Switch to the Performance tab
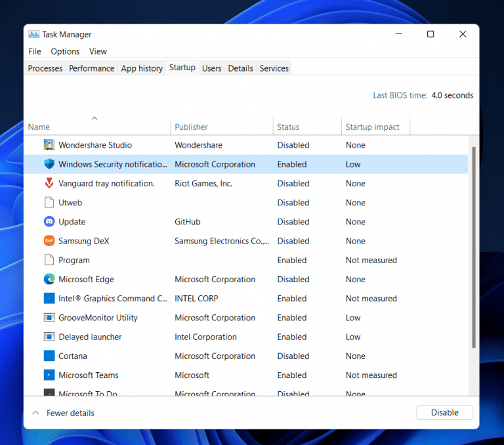Image resolution: width=504 pixels, height=445 pixels. (x=91, y=68)
